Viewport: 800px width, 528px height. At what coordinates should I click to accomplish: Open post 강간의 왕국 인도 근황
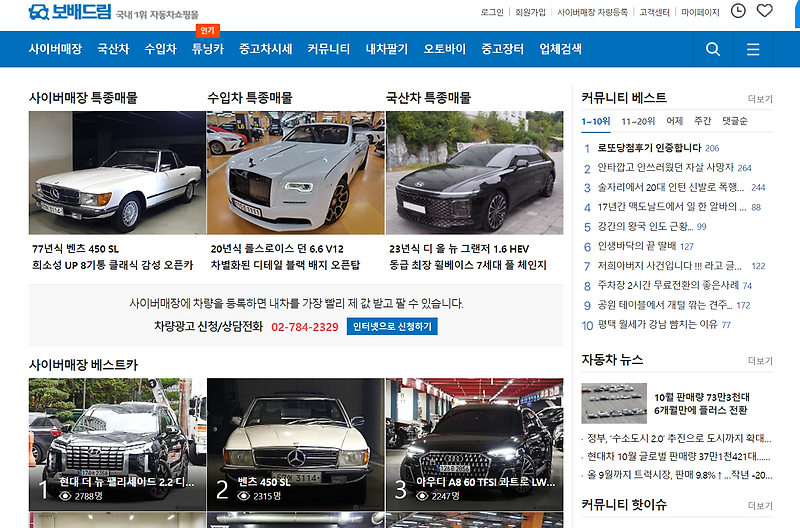pyautogui.click(x=645, y=227)
